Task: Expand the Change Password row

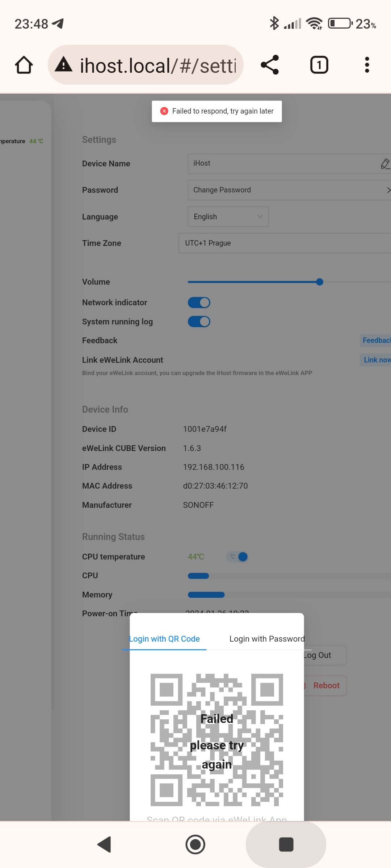Action: click(x=289, y=190)
